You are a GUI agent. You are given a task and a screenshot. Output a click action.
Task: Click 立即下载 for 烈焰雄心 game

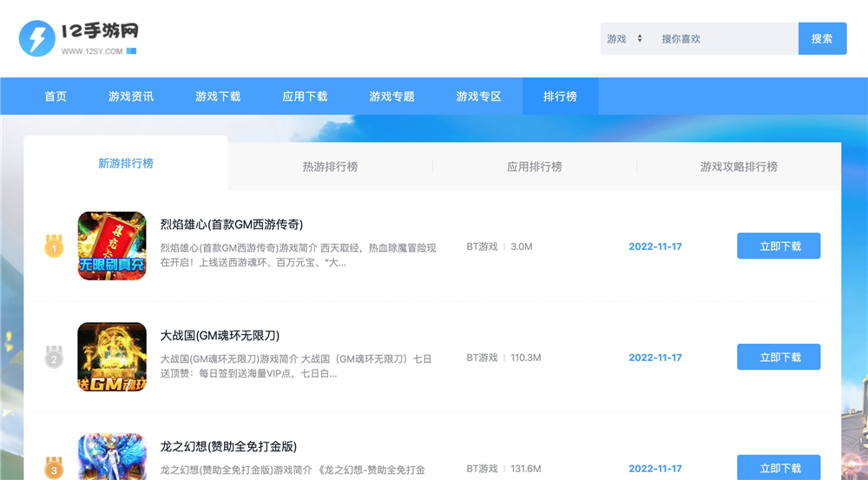coord(779,247)
